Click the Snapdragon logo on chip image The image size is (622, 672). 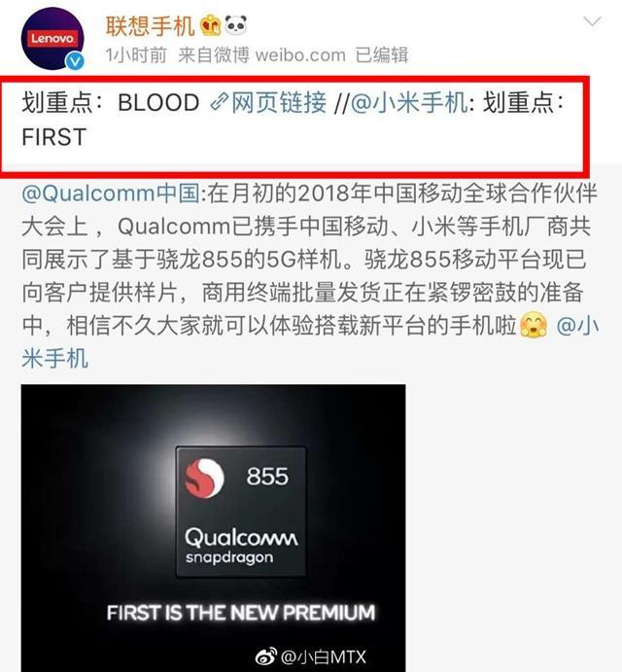pos(204,477)
